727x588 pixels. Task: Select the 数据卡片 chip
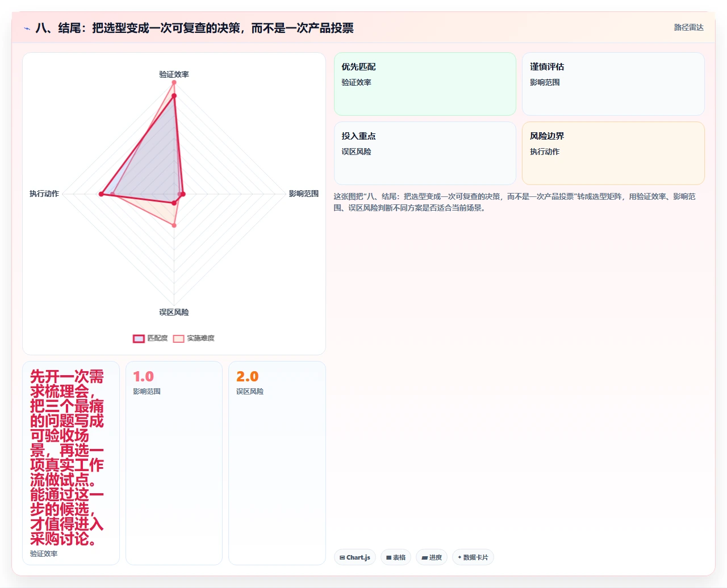coord(473,557)
